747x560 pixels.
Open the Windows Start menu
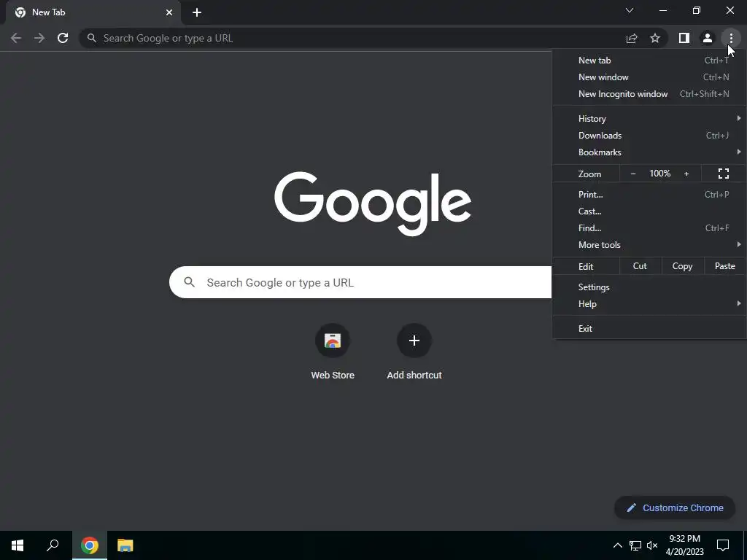tap(18, 545)
